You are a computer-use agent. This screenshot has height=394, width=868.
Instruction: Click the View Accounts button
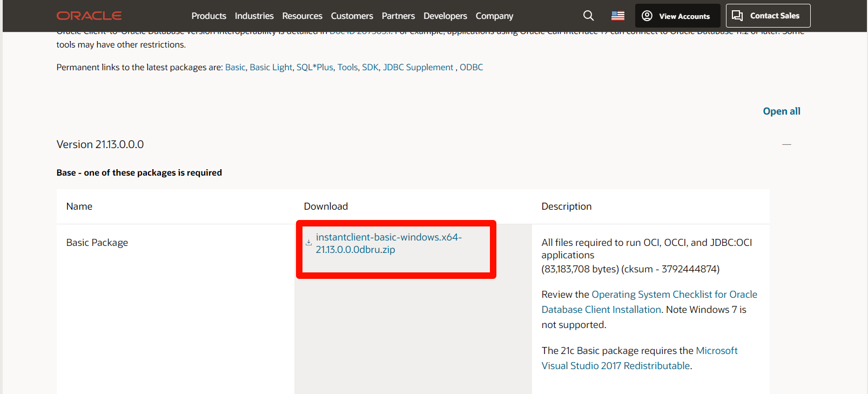tap(678, 16)
